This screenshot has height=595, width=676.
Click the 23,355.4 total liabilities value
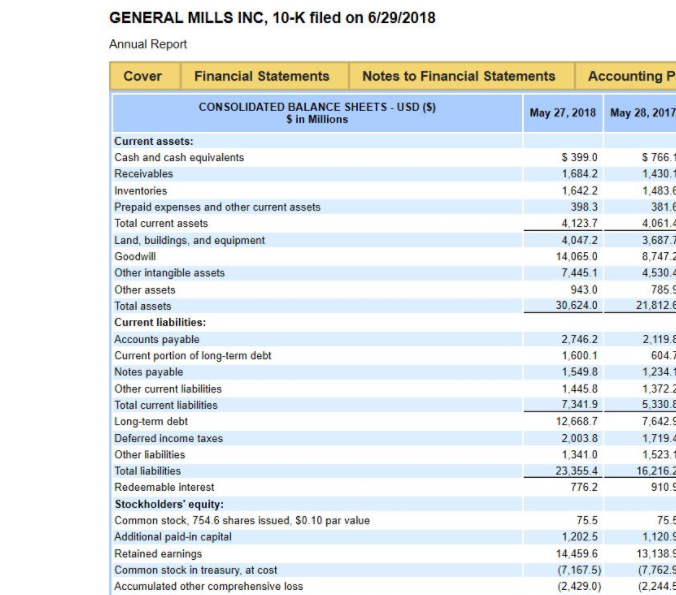tap(576, 471)
